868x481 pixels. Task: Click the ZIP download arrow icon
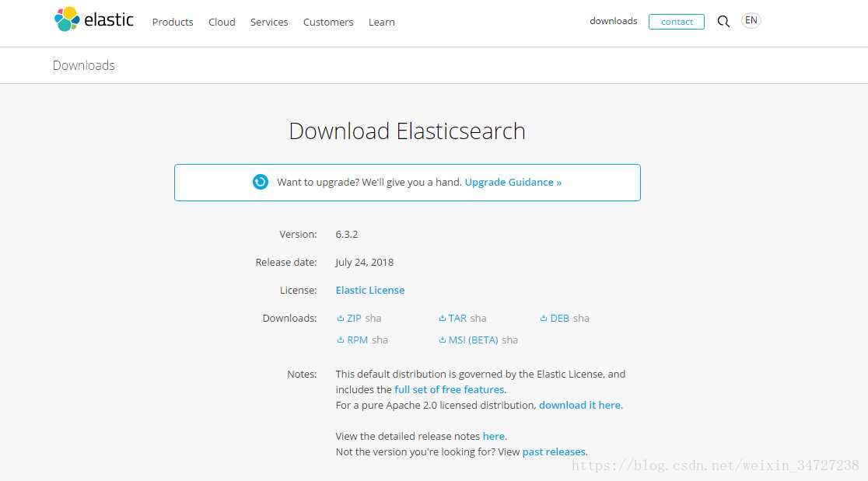tap(341, 319)
